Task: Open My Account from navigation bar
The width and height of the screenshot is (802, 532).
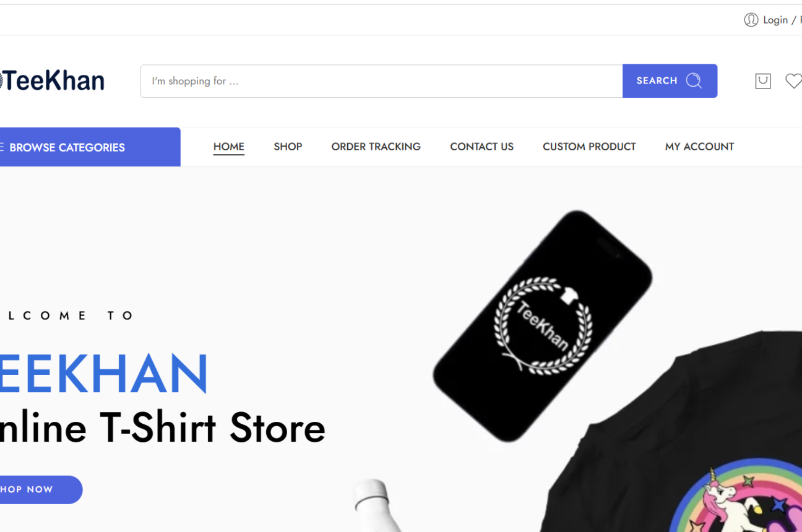Action: coord(699,147)
